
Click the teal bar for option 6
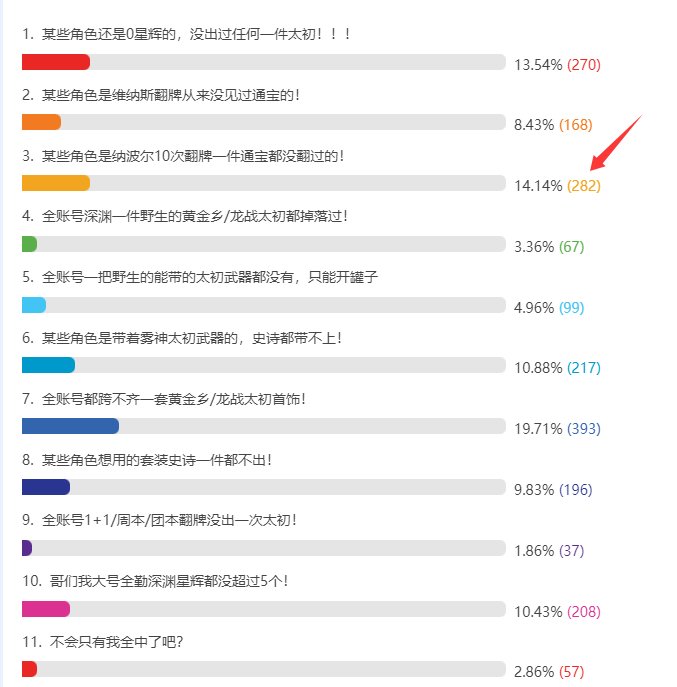tap(49, 365)
